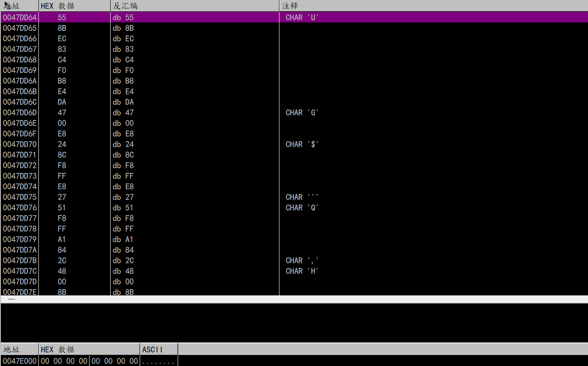Image resolution: width=588 pixels, height=366 pixels.
Task: Click the disassembly text db B8
Action: click(123, 81)
